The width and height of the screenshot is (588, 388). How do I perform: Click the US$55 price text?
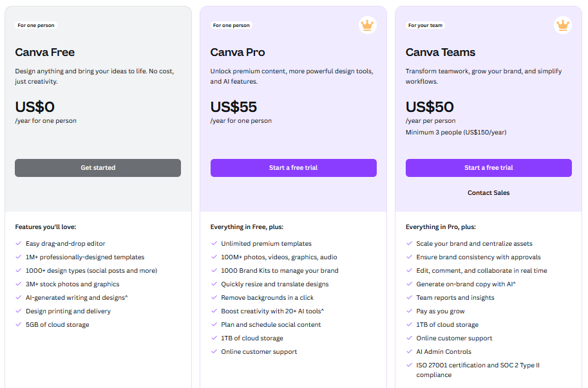[234, 107]
